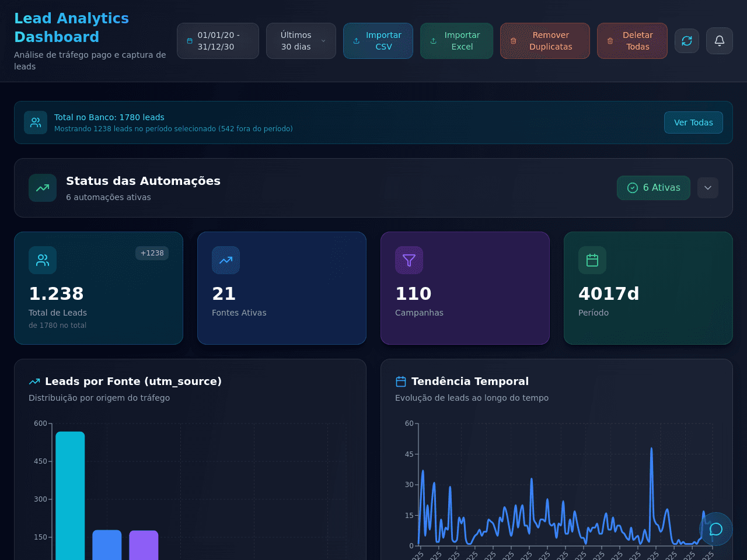Screen dimensions: 747x560
Task: Click the 110 Campanhas value
Action: coord(413,293)
